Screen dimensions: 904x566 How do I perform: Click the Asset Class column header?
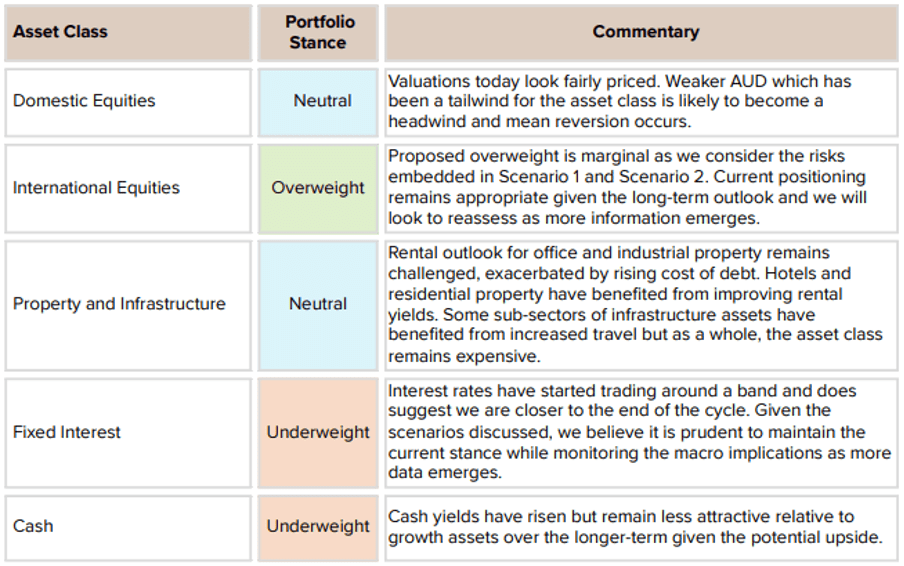pyautogui.click(x=128, y=32)
